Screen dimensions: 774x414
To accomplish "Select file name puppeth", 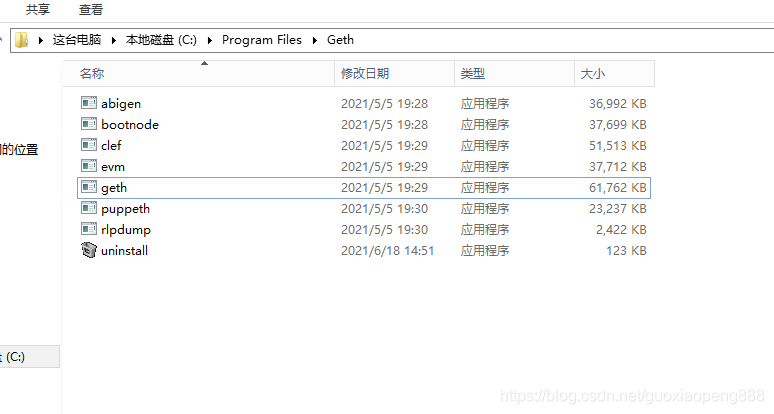I will (125, 209).
